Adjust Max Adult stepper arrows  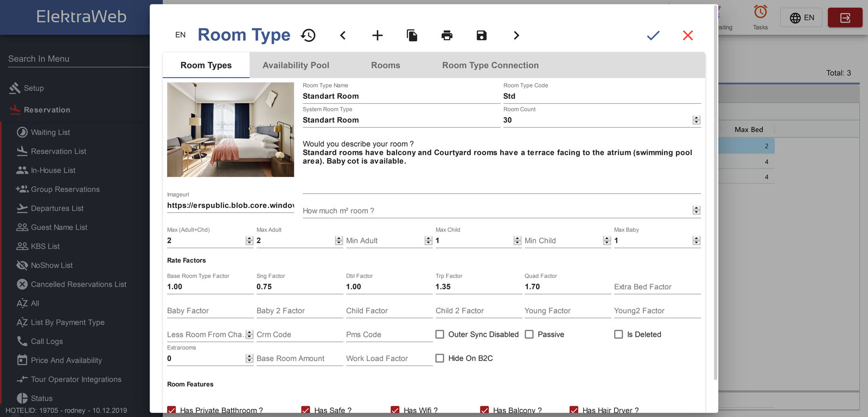[339, 241]
